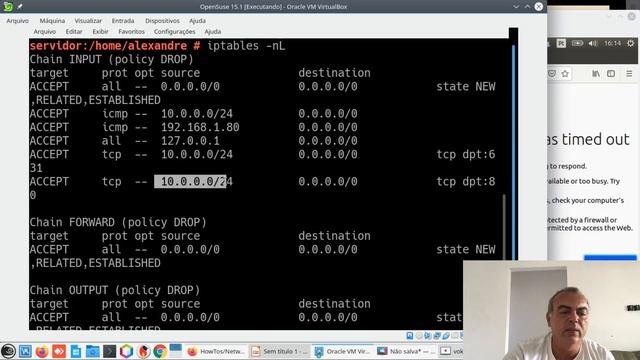Screen dimensions: 640x360
Task: Click the highlighted 10.0.0.0/24 source text
Action: point(193,182)
